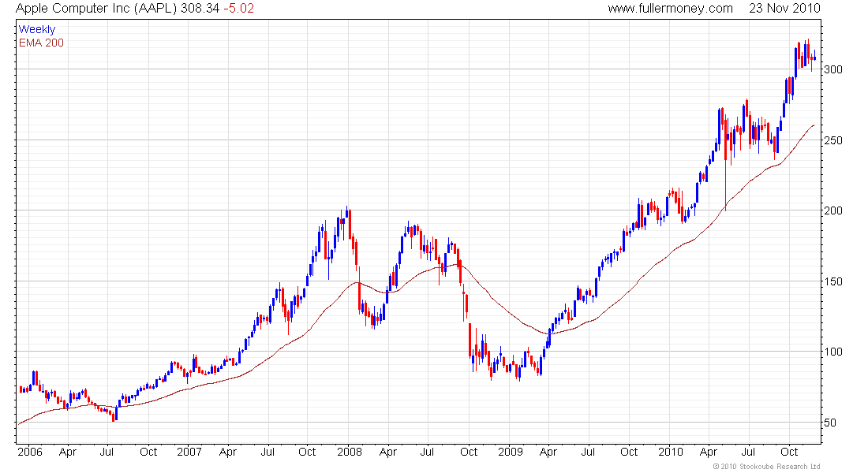Click the Apple Computer Inc (AAPL) title
Viewport: 868px width, 473px height.
(x=96, y=9)
